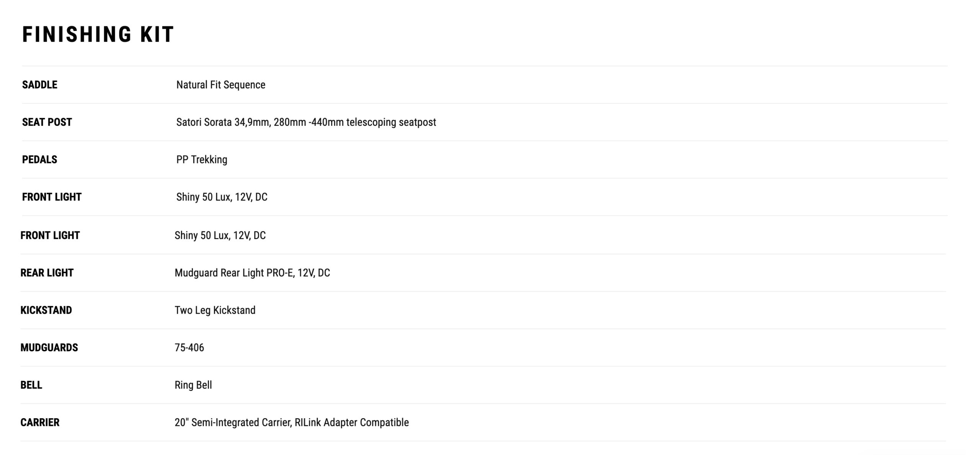
Task: Click the KICKSTAND row label
Action: [46, 310]
